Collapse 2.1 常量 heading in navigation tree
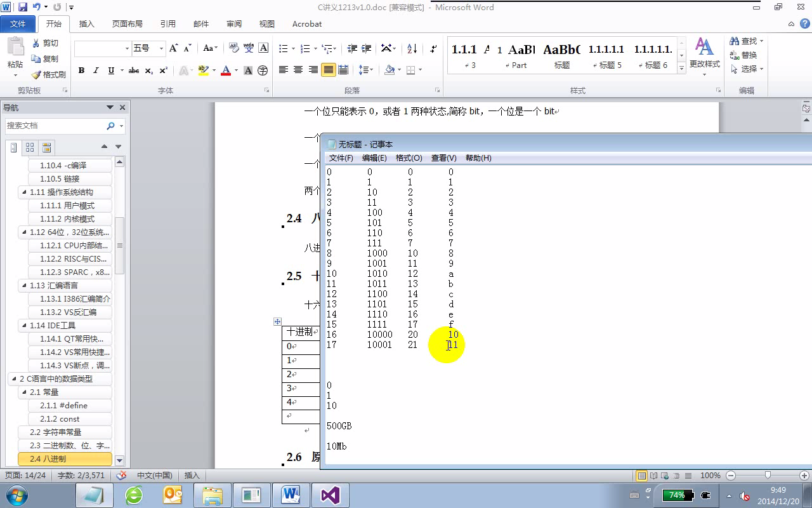Image resolution: width=812 pixels, height=508 pixels. pyautogui.click(x=24, y=392)
